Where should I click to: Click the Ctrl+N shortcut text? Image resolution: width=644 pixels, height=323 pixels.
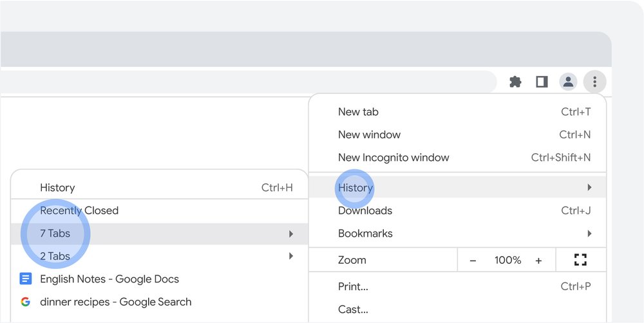pos(575,134)
